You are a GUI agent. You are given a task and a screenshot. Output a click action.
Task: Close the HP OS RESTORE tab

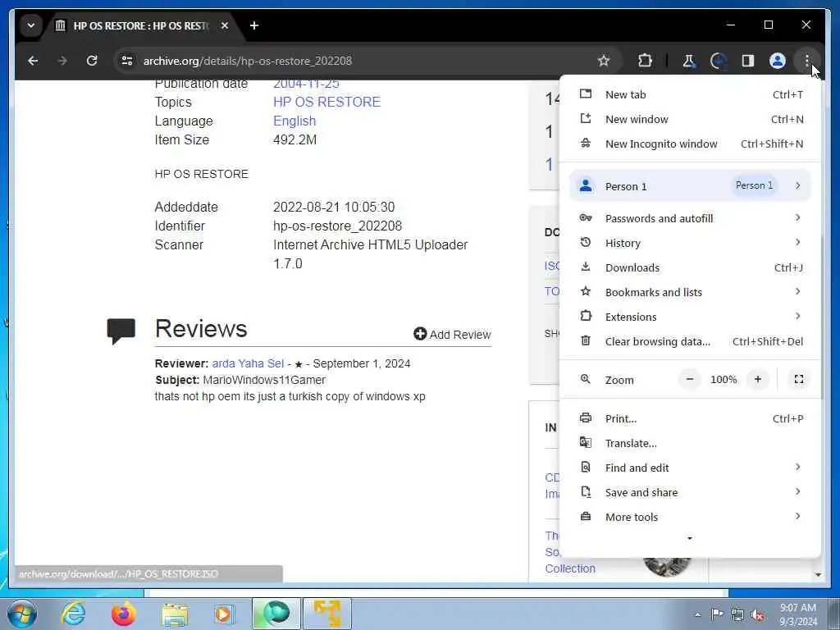(225, 25)
